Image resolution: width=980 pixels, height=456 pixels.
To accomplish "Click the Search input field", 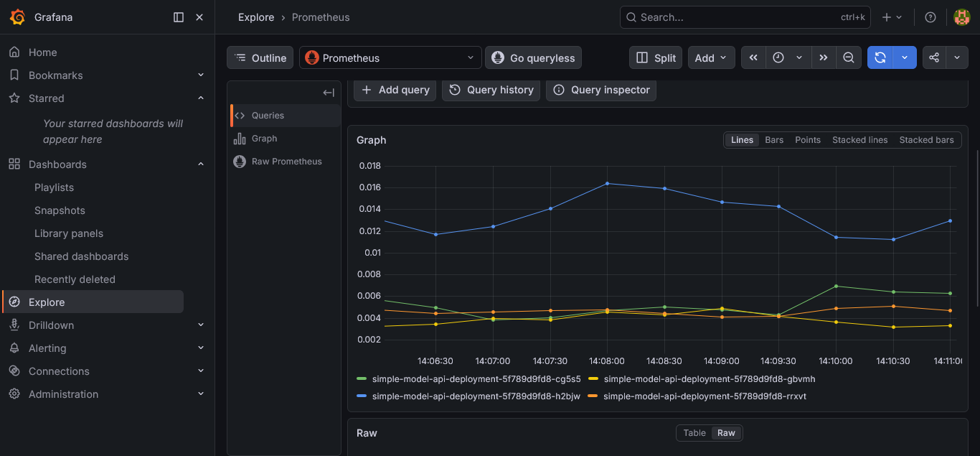I will click(x=745, y=17).
